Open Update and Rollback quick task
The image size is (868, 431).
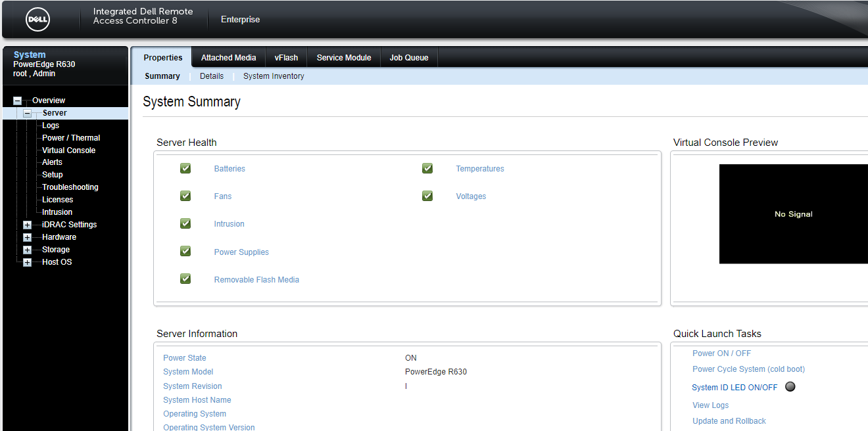(x=729, y=421)
